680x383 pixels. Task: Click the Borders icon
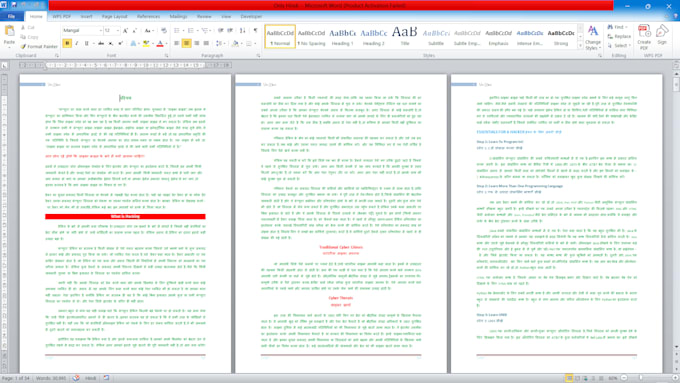(250, 43)
